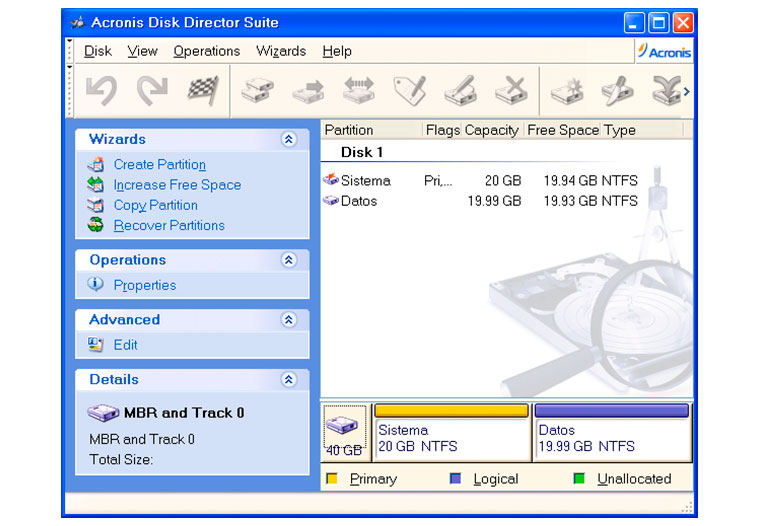Click the Merge partitions toolbar icon

[666, 91]
